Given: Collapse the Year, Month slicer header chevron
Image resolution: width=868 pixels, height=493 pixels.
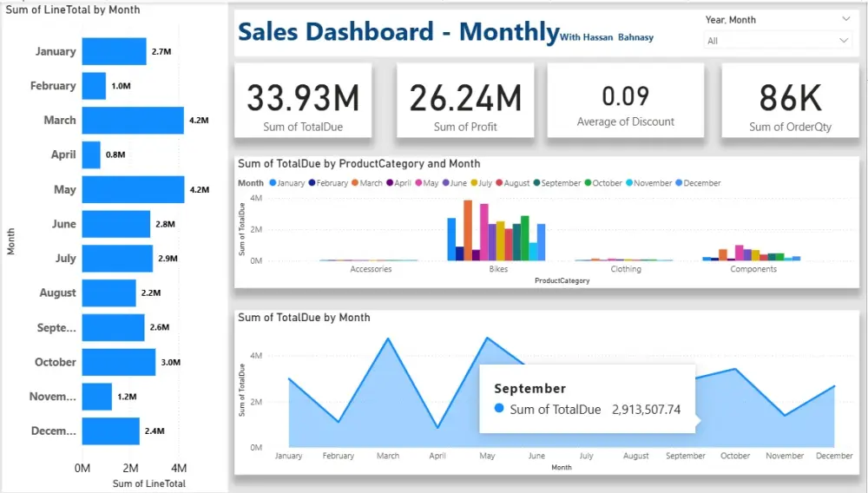Looking at the screenshot, I should tap(845, 19).
